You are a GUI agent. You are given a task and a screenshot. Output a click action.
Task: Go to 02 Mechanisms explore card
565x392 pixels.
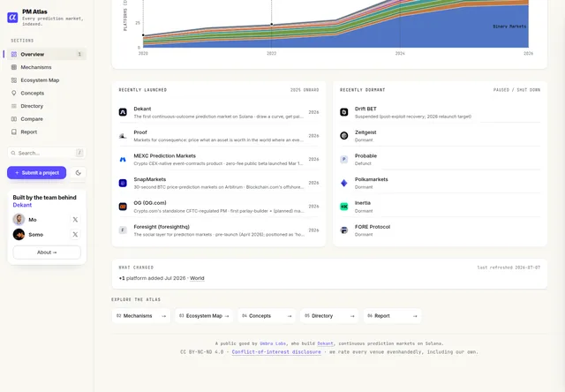click(141, 315)
